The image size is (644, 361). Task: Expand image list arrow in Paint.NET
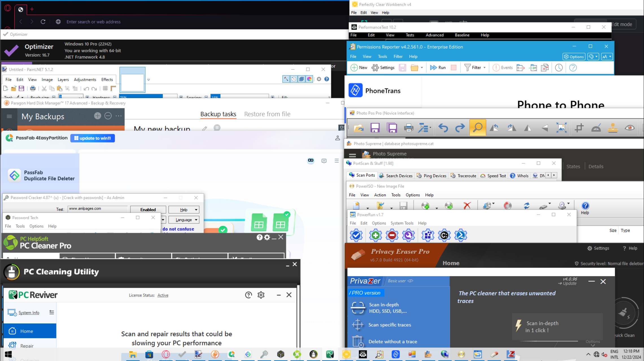[149, 80]
